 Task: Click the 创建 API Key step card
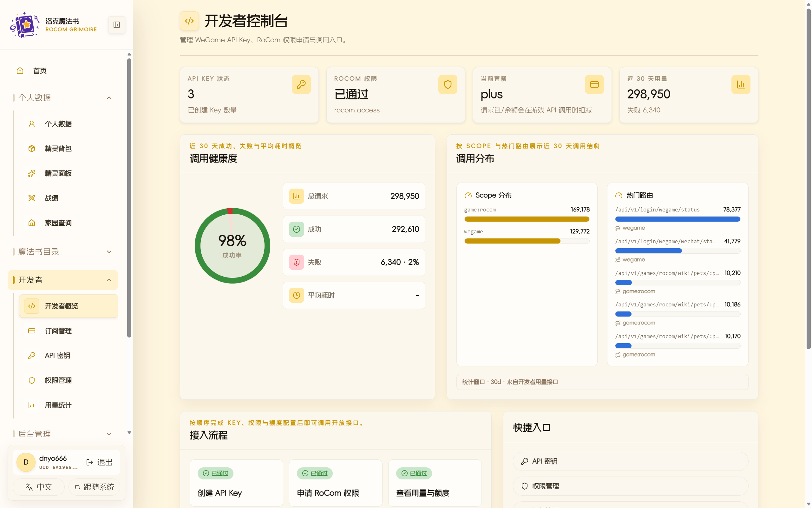pyautogui.click(x=236, y=483)
